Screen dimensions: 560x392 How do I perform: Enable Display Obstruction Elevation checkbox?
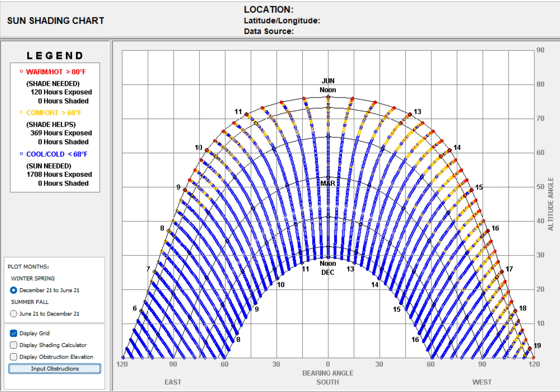[13, 357]
